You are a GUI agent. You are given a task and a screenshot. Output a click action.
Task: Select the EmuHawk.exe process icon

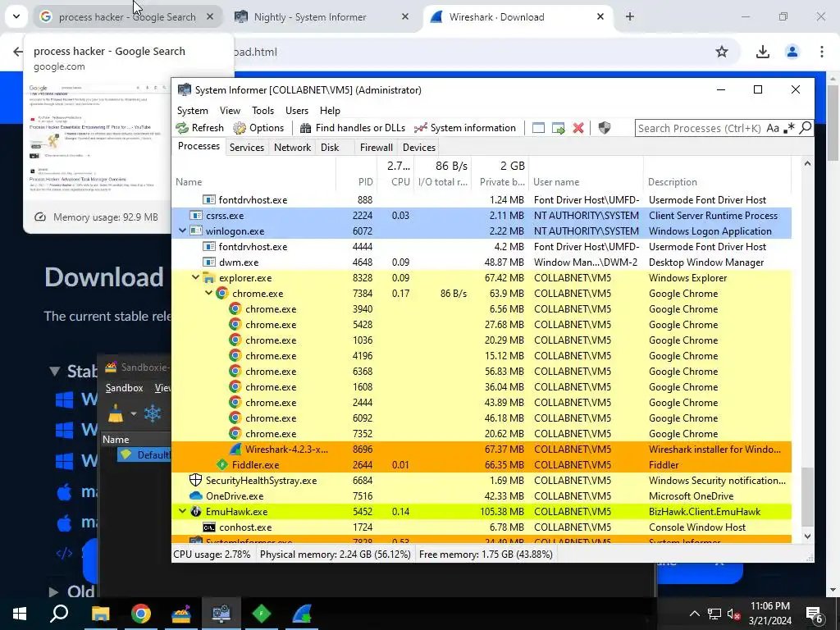pos(196,511)
